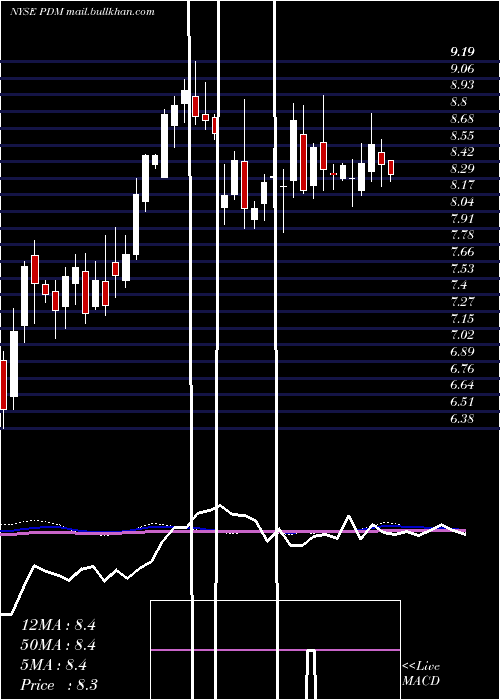Click the 7.91 price label
500x700 pixels.
pyautogui.click(x=462, y=219)
